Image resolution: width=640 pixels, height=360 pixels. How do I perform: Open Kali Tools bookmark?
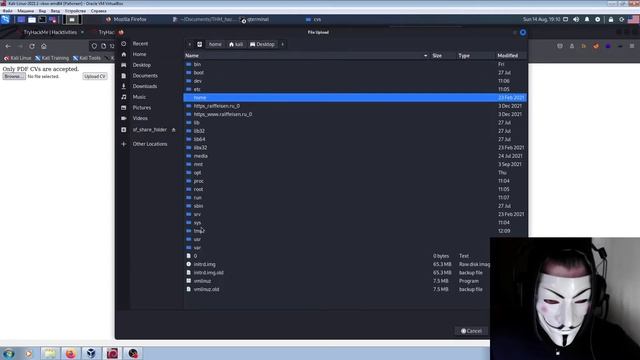click(87, 58)
